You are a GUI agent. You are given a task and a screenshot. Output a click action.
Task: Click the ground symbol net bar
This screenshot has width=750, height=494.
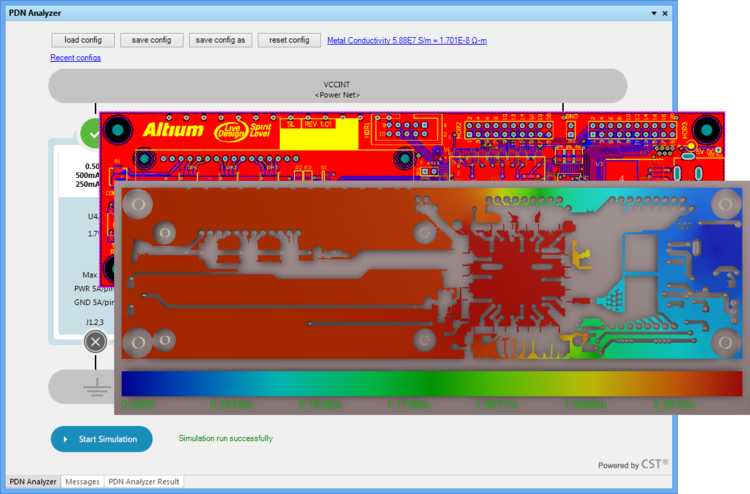tap(82, 387)
